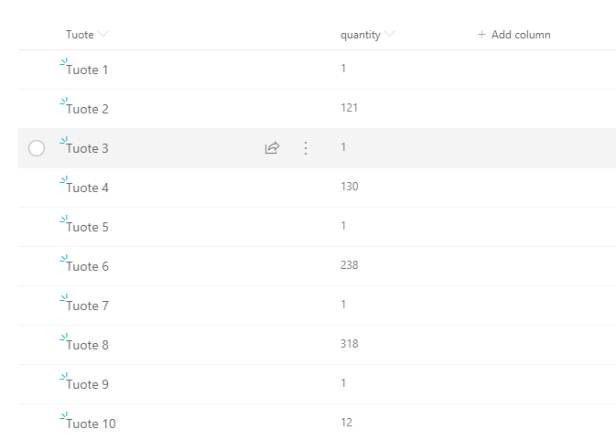Click the Tuote 9 title link
The height and width of the screenshot is (440, 616).
88,385
